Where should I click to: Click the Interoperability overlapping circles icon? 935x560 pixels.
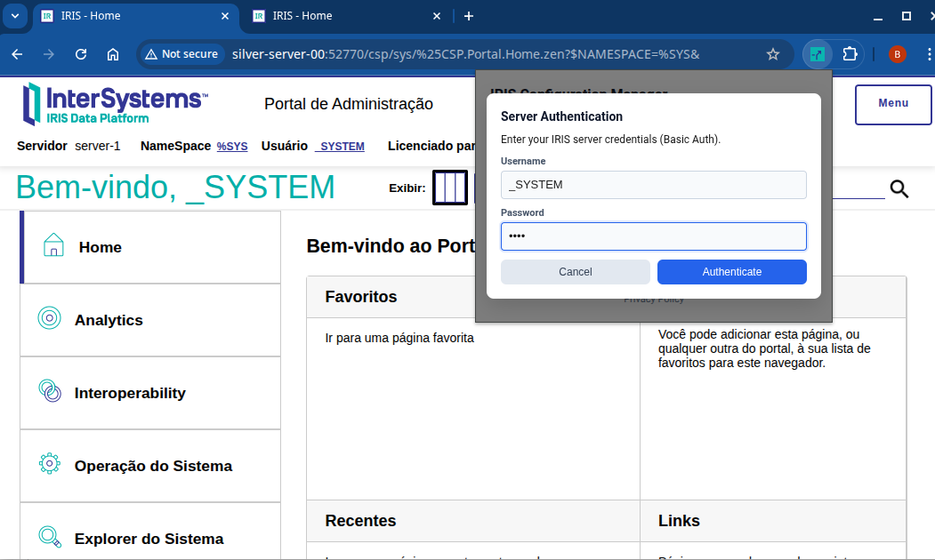pos(50,391)
